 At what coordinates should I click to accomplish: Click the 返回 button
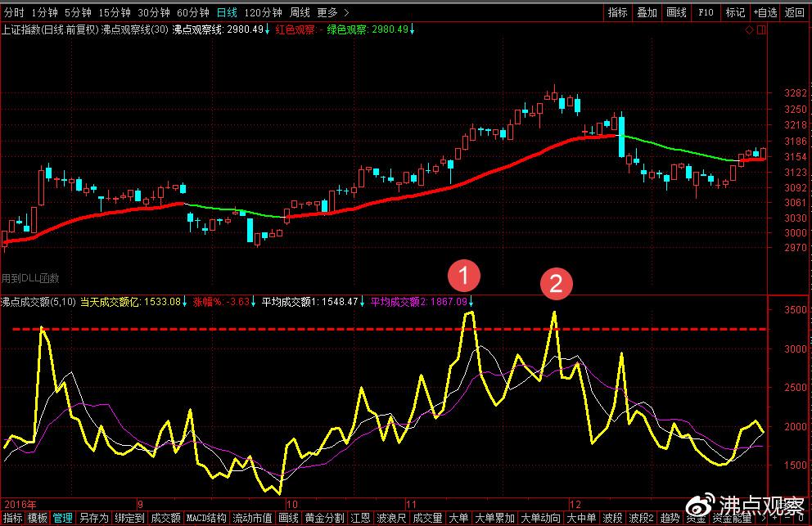coord(794,12)
